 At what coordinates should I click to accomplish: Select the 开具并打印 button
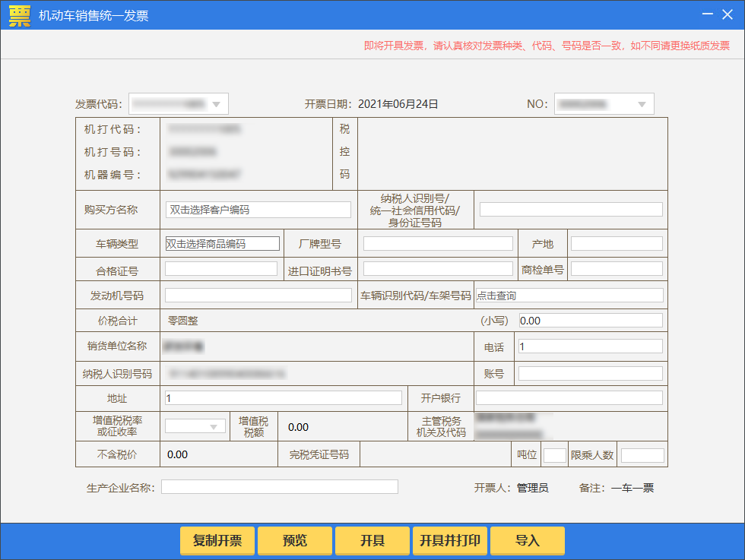(450, 541)
